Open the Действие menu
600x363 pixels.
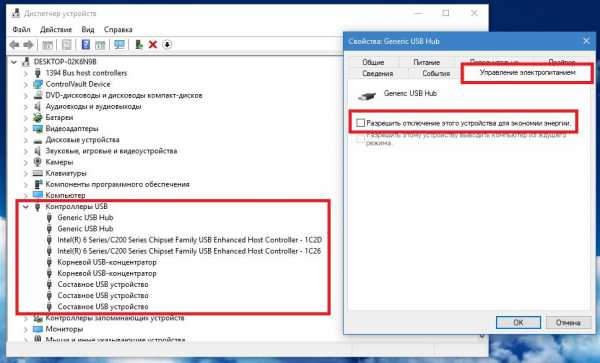tap(56, 29)
